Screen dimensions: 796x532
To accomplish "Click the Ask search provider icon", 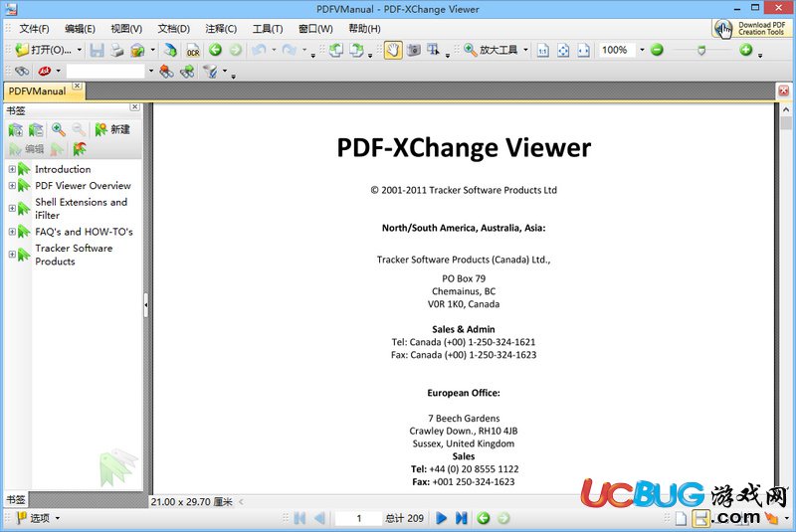I will [45, 71].
